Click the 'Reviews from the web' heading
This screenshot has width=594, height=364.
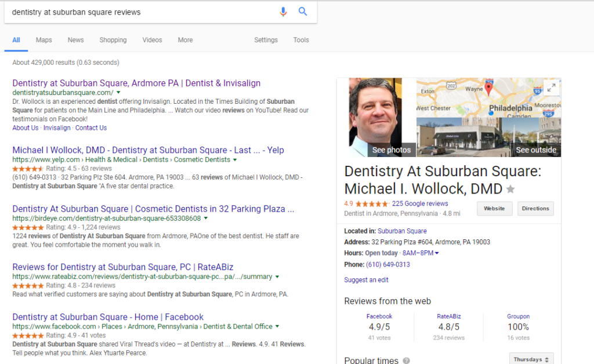click(x=387, y=301)
